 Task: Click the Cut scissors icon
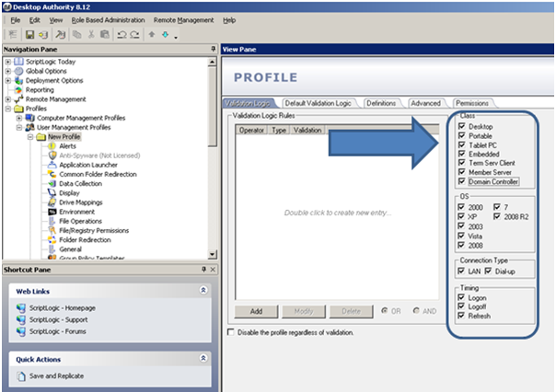(91, 34)
